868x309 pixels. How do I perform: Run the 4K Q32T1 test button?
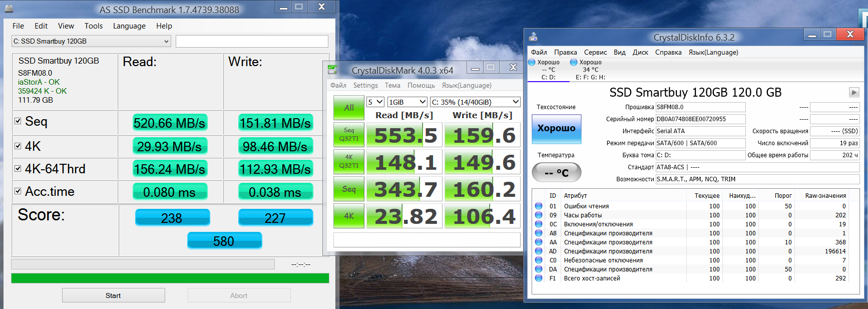point(349,161)
